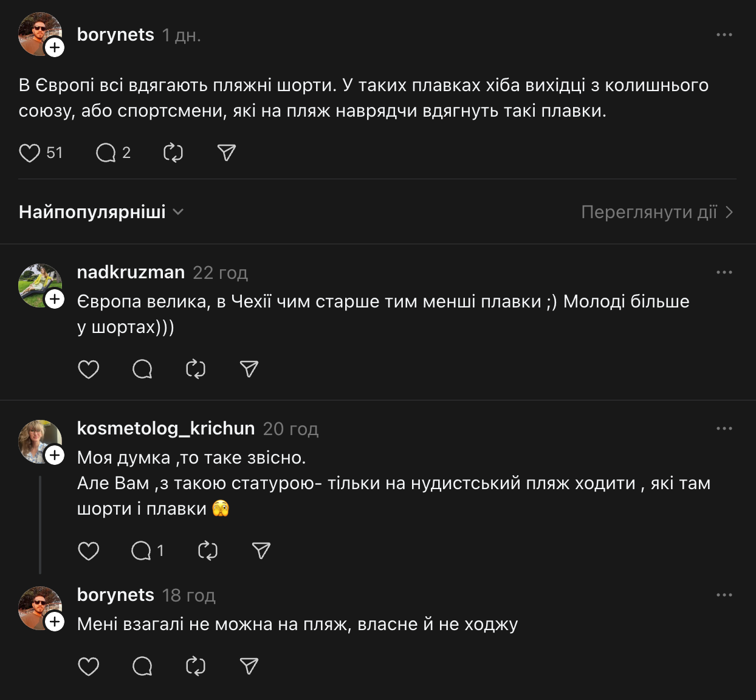Open the borynets avatar on the 18 год reply
Viewport: 756px width, 700px height.
[x=38, y=606]
